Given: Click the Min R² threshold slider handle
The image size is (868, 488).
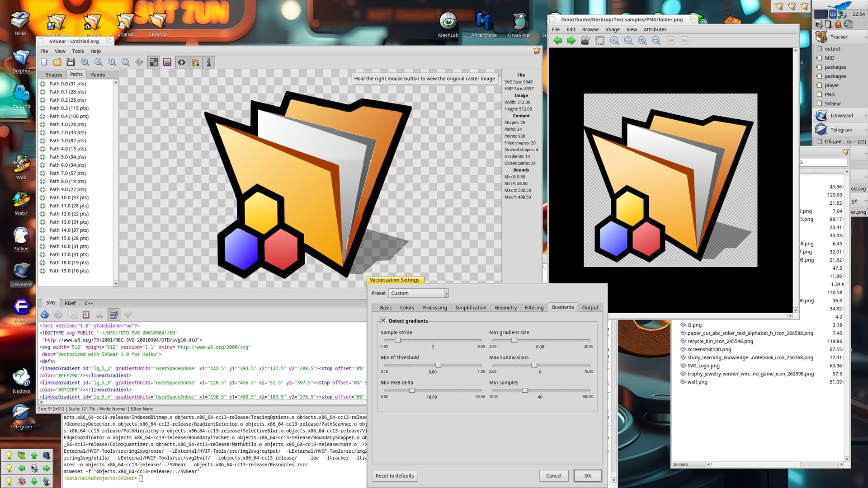Looking at the screenshot, I should [x=438, y=365].
